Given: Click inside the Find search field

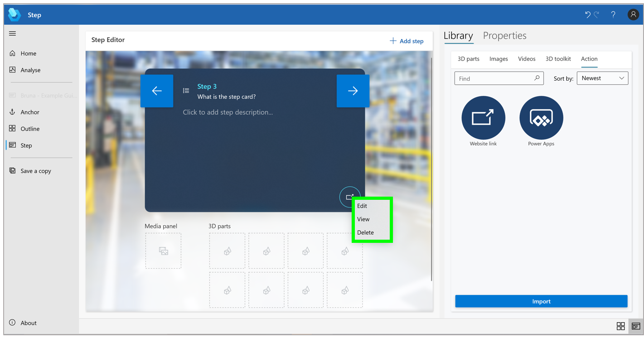Looking at the screenshot, I should pos(494,78).
